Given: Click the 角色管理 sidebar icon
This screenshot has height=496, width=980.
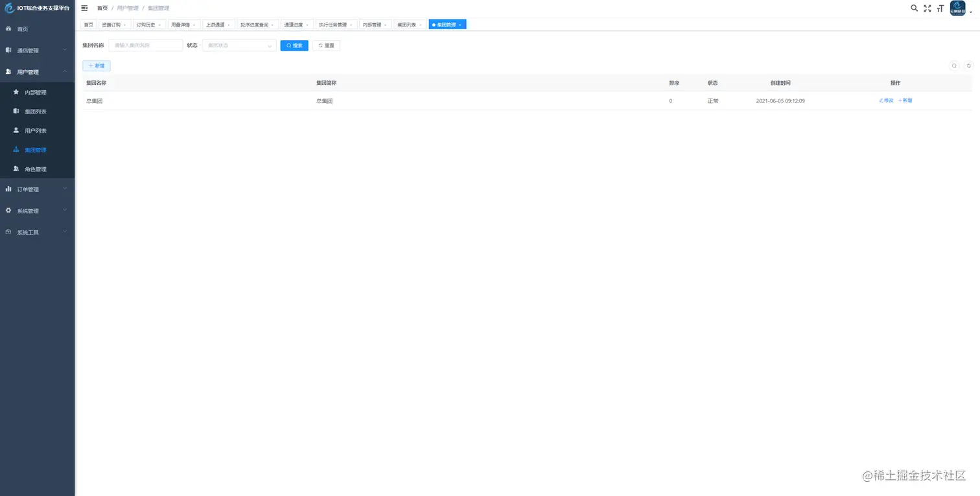Looking at the screenshot, I should click(x=16, y=169).
